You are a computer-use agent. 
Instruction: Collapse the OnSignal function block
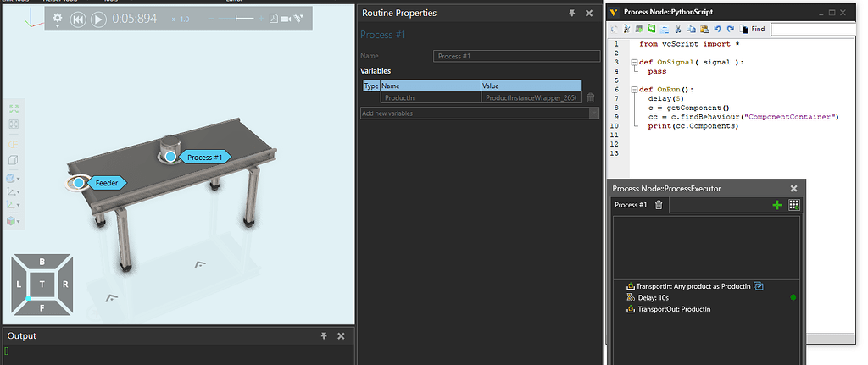point(632,62)
